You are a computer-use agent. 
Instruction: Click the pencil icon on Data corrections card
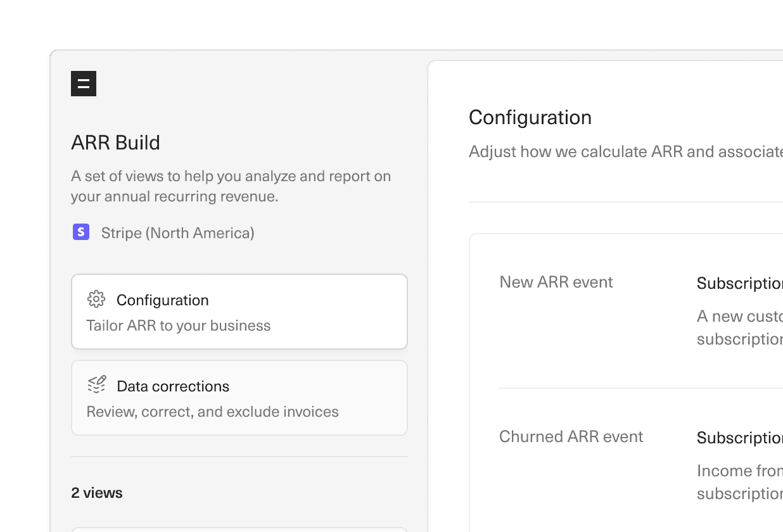[96, 384]
